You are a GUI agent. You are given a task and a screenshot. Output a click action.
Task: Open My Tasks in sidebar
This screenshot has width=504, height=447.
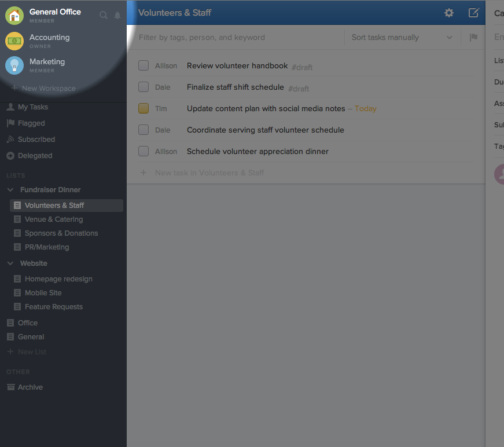(33, 107)
